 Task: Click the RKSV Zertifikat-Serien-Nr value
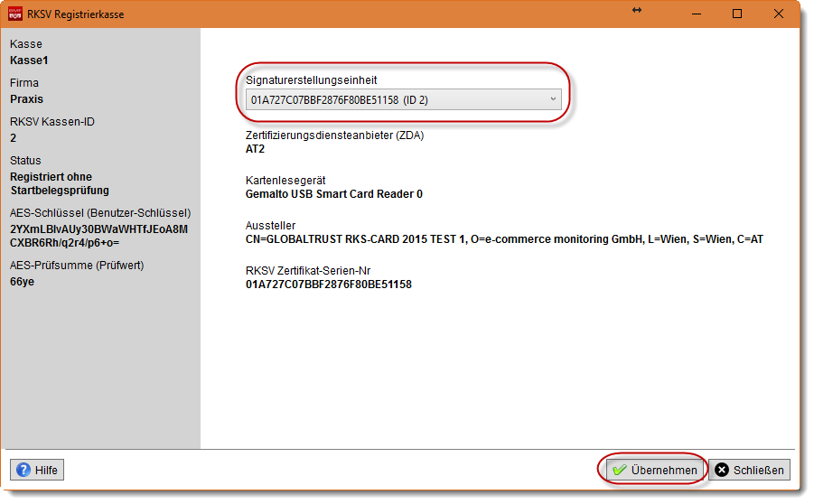pyautogui.click(x=329, y=285)
